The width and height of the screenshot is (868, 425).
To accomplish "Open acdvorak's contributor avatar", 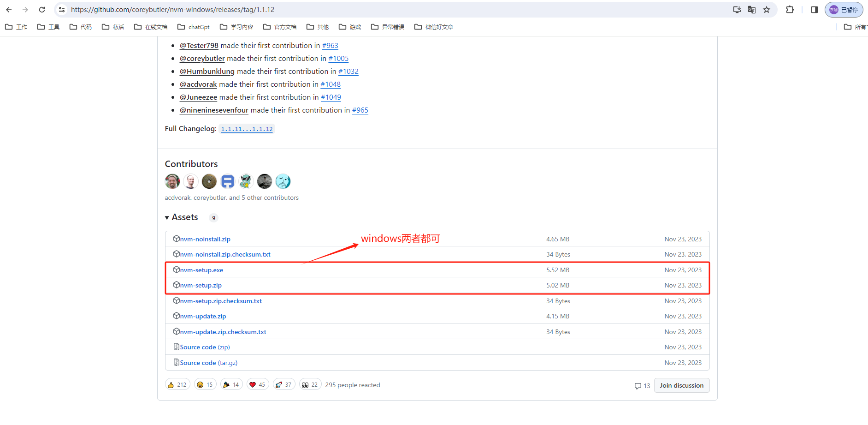I will (x=172, y=181).
